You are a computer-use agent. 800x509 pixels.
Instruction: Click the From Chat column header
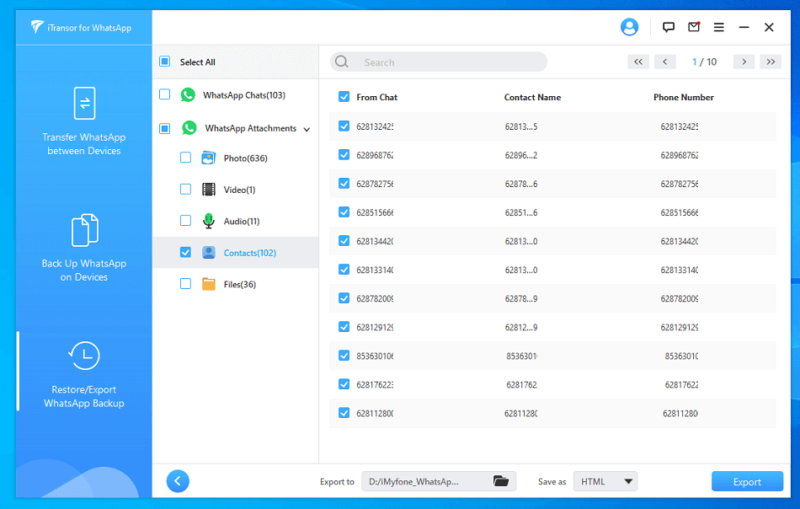pos(377,97)
